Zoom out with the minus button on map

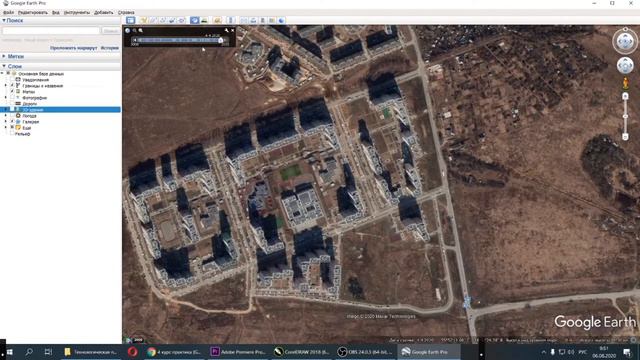click(625, 137)
